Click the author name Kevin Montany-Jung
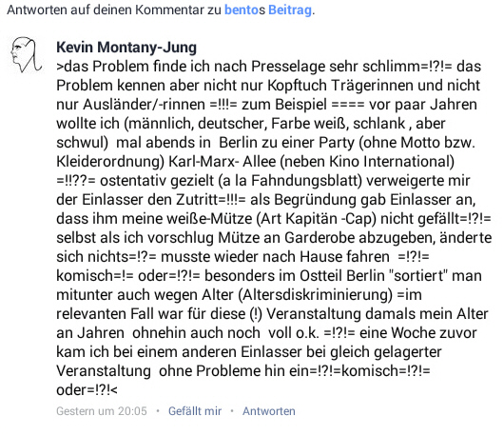Image resolution: width=504 pixels, height=435 pixels. coord(126,48)
